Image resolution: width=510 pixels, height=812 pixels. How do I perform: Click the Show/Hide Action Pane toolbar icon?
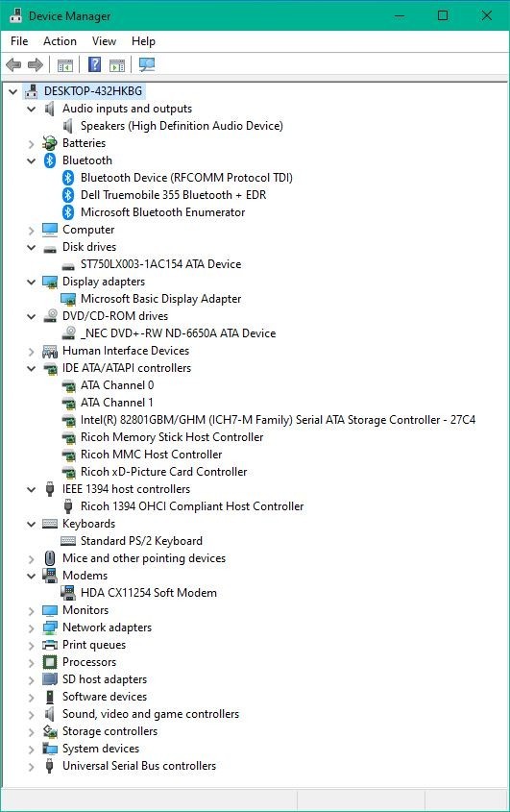click(117, 64)
